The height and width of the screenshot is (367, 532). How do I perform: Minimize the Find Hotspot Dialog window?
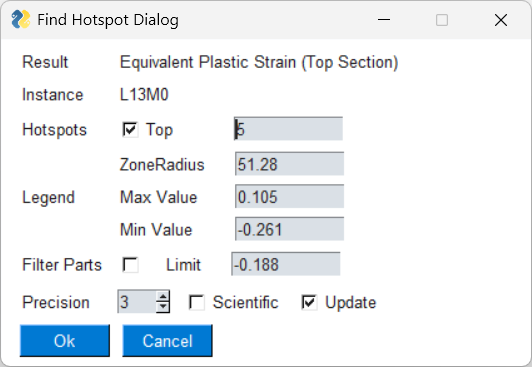click(384, 20)
